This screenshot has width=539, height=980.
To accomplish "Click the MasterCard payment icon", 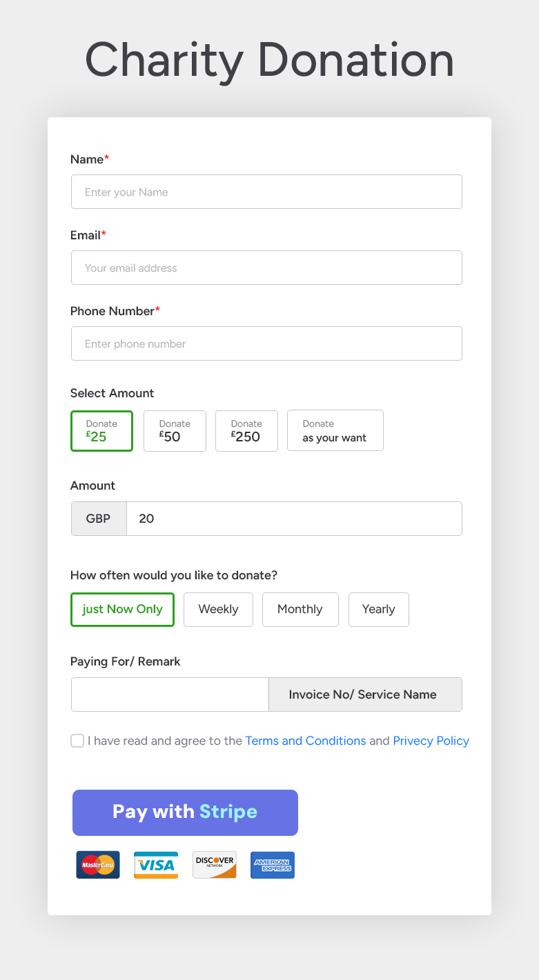I will coord(98,865).
